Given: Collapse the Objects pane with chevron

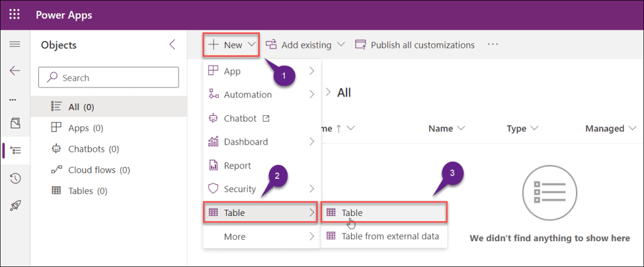Looking at the screenshot, I should 172,45.
